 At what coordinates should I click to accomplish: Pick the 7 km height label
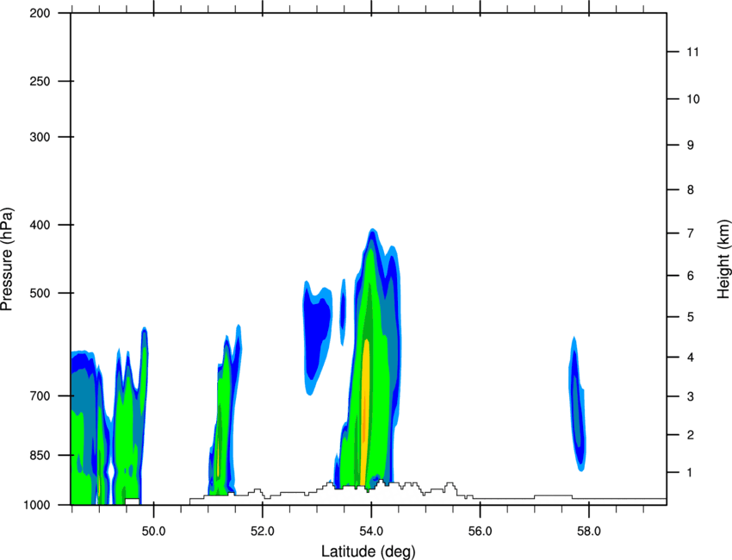(691, 233)
